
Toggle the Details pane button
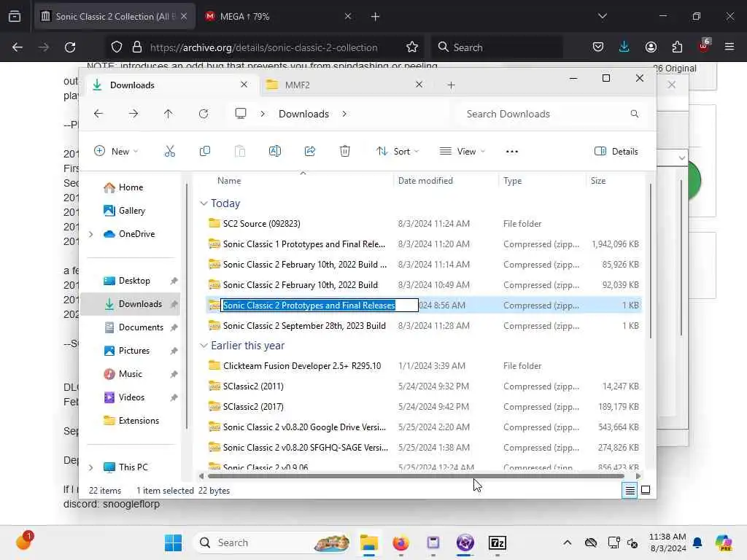click(x=616, y=152)
